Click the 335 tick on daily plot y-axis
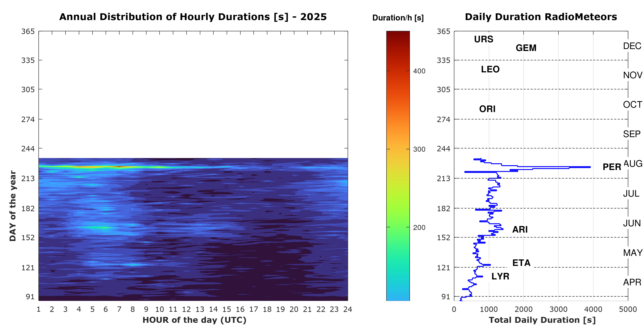Screen dimensions: 644x330 (443, 60)
